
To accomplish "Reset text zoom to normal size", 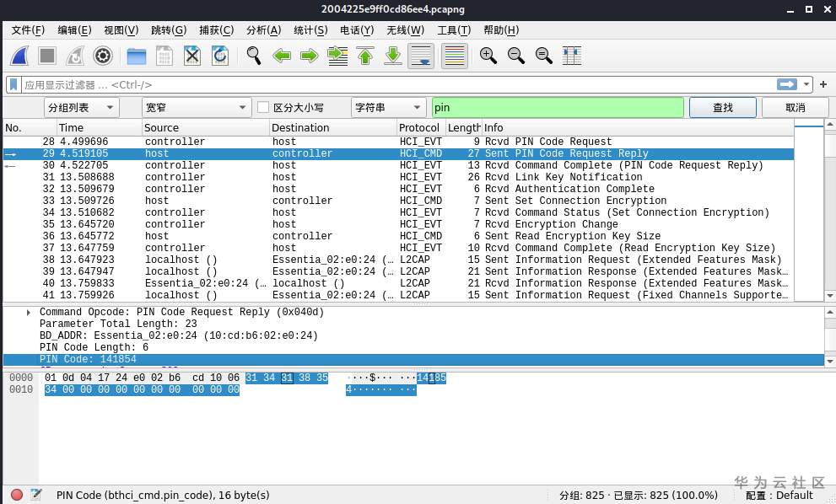I will tap(543, 56).
